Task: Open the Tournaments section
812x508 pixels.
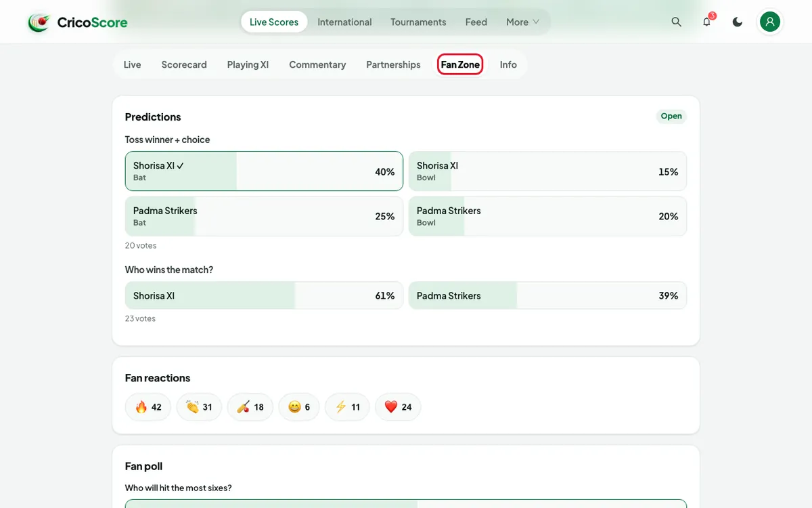Action: tap(418, 22)
